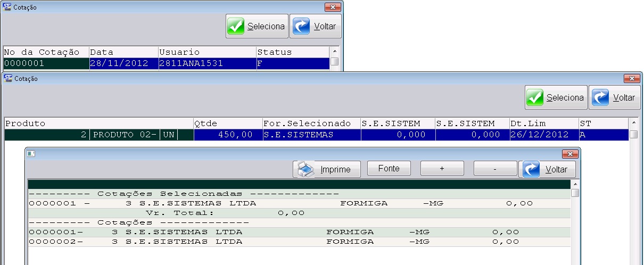This screenshot has height=265, width=644.
Task: Click the Imprime printer button
Action: 327,169
